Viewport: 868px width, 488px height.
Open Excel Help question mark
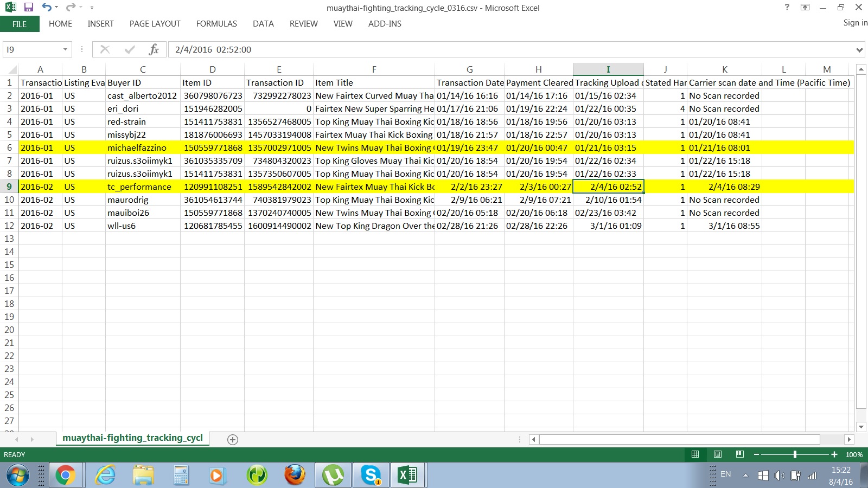pyautogui.click(x=787, y=7)
